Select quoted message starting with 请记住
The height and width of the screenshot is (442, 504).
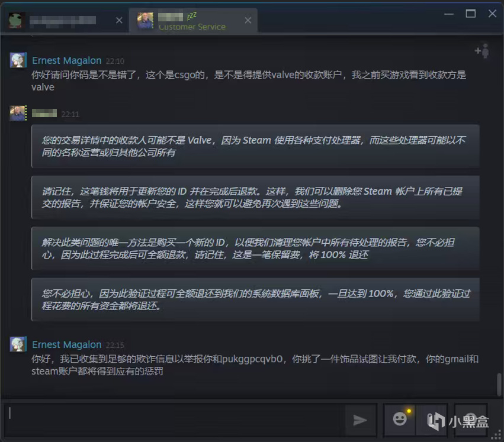(255, 197)
